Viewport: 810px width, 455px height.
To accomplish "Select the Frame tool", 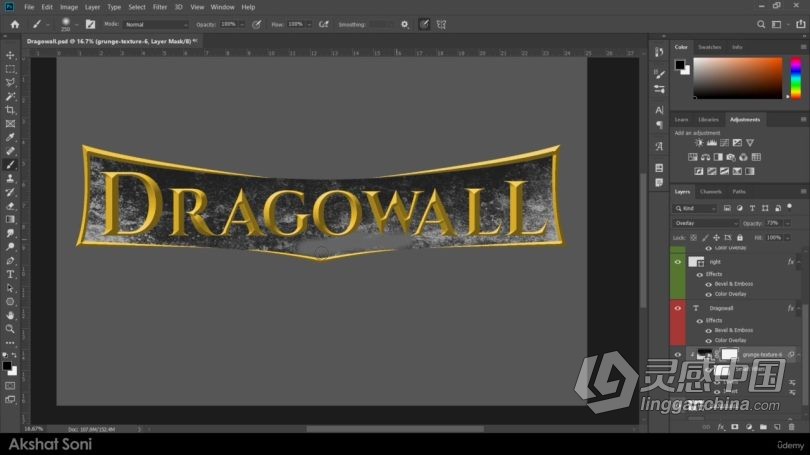I will click(10, 123).
